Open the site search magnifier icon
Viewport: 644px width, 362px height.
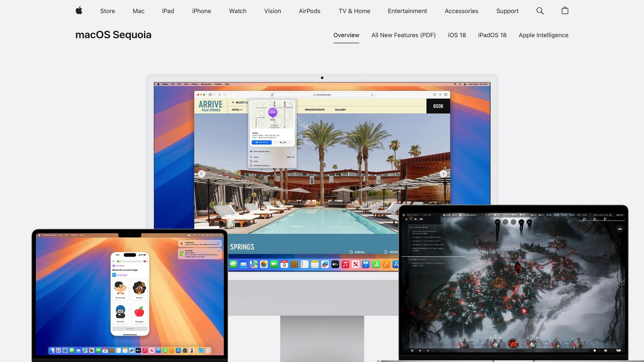coord(540,11)
